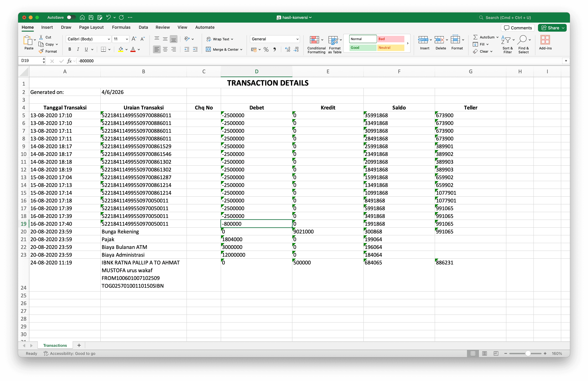
Task: Toggle the AutoSave switch
Action: click(x=71, y=17)
